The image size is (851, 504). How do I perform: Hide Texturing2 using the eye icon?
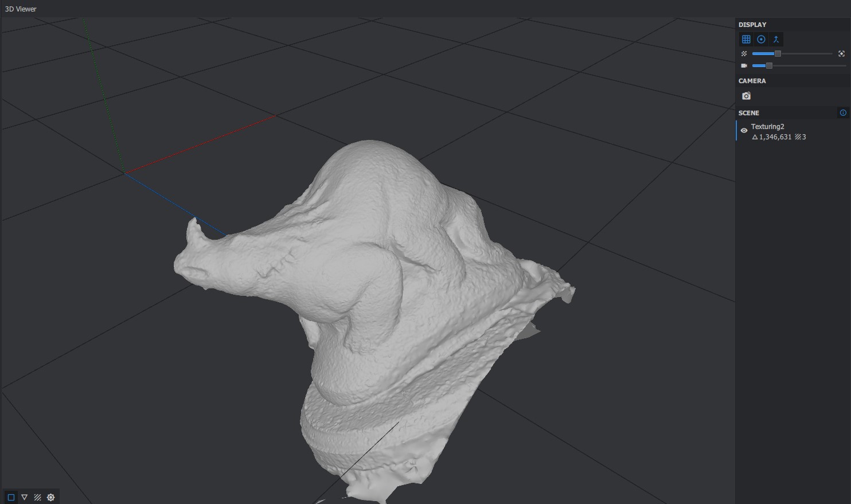pyautogui.click(x=744, y=131)
